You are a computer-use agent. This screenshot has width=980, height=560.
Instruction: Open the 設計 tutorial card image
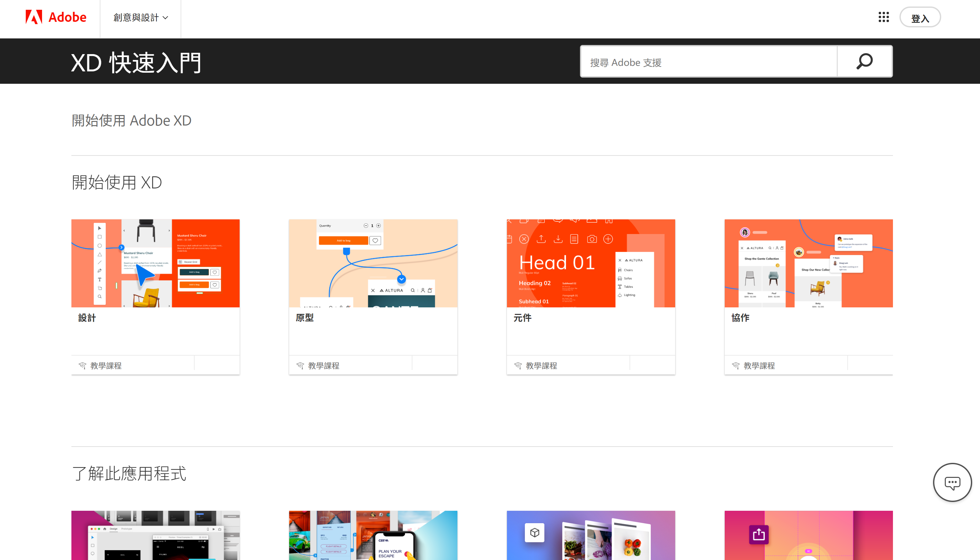[x=156, y=263]
